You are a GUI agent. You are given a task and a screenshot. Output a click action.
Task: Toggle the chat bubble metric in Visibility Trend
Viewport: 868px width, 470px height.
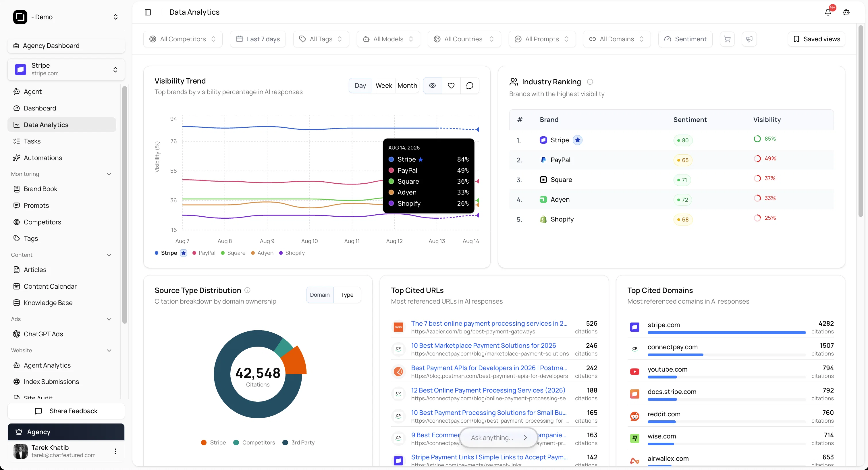tap(469, 86)
